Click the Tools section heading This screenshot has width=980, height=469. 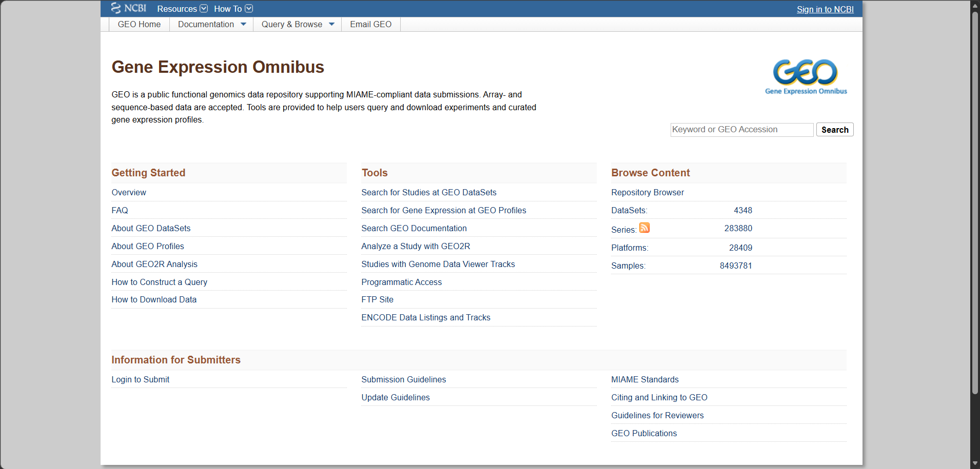tap(375, 173)
